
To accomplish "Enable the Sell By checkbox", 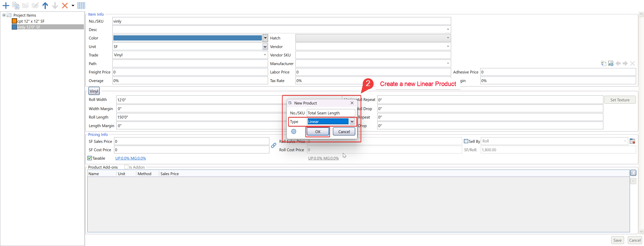I will click(x=466, y=141).
